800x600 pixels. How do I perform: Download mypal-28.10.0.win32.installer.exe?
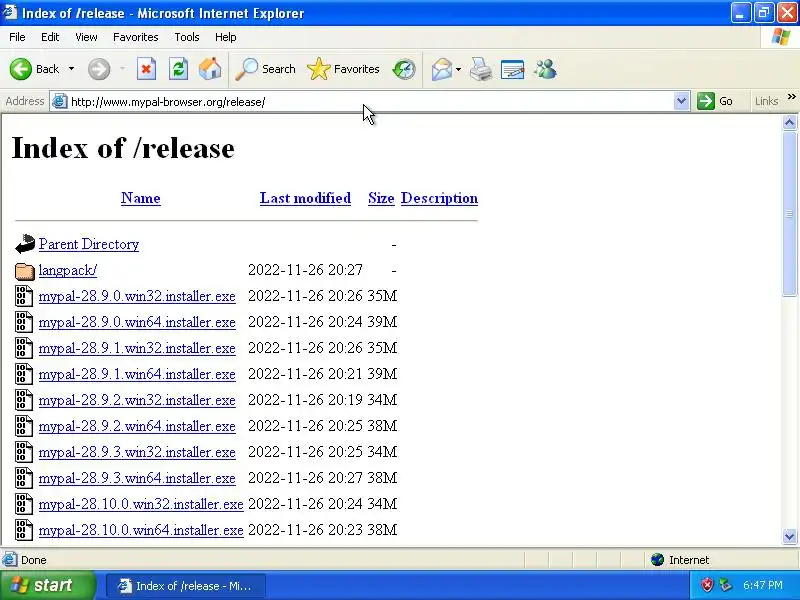(x=141, y=504)
